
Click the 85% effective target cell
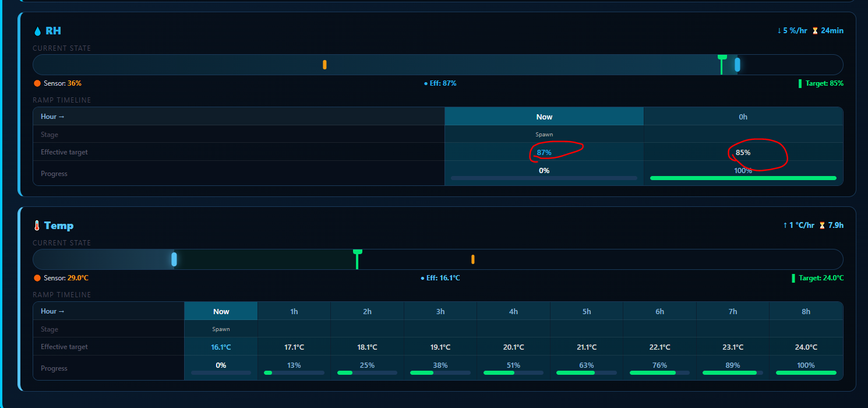click(x=743, y=152)
